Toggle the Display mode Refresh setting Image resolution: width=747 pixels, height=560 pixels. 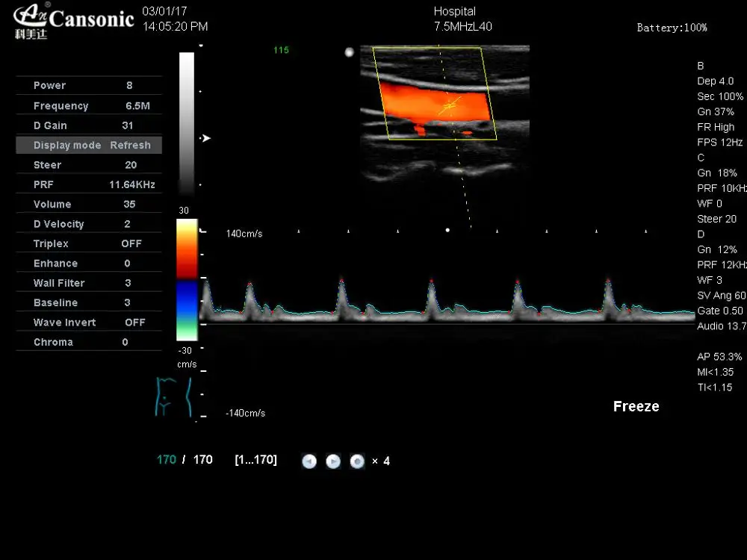tap(88, 145)
